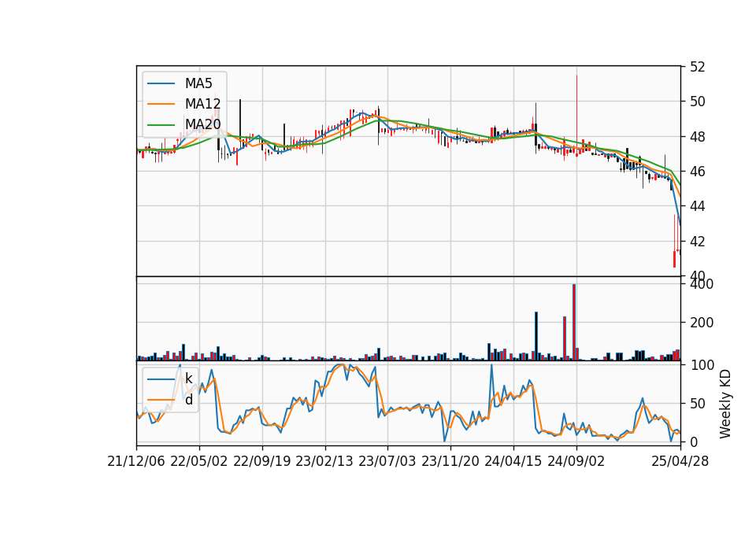Click the tallest volume bar near 24/09/02

(574, 323)
